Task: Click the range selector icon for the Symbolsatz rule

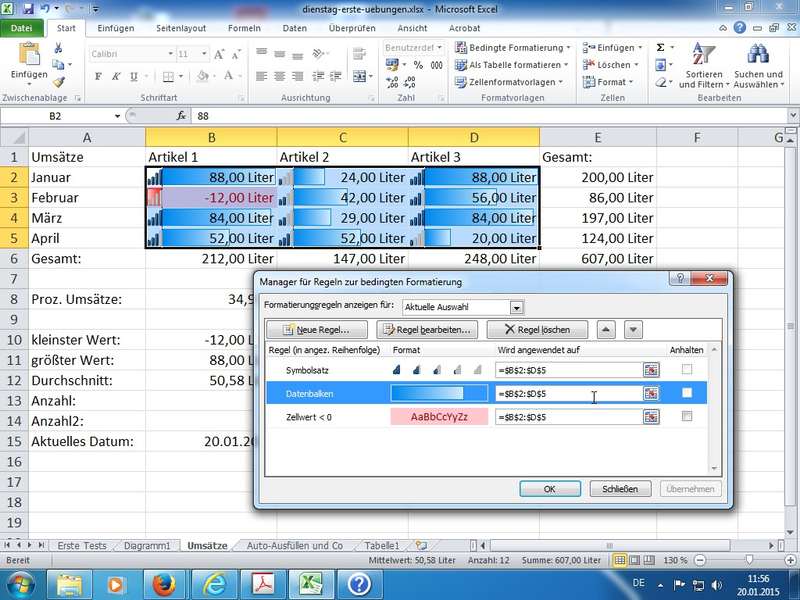Action: click(x=651, y=369)
